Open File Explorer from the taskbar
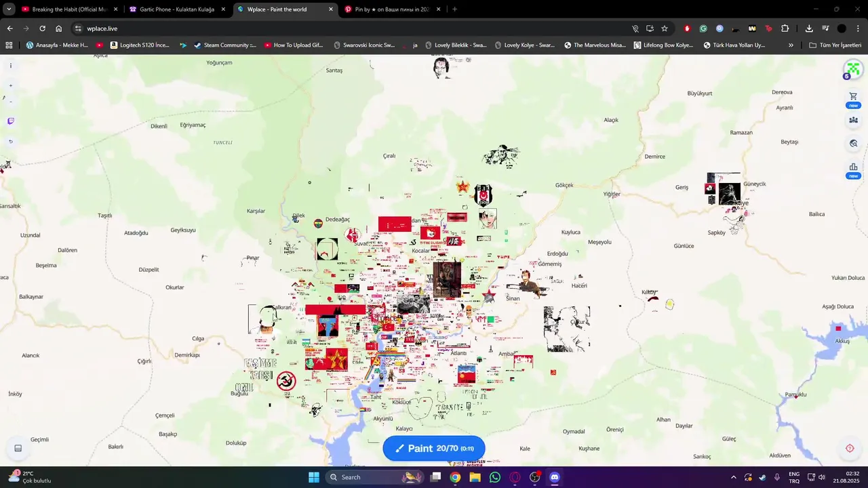Viewport: 868px width, 488px height. point(475,477)
